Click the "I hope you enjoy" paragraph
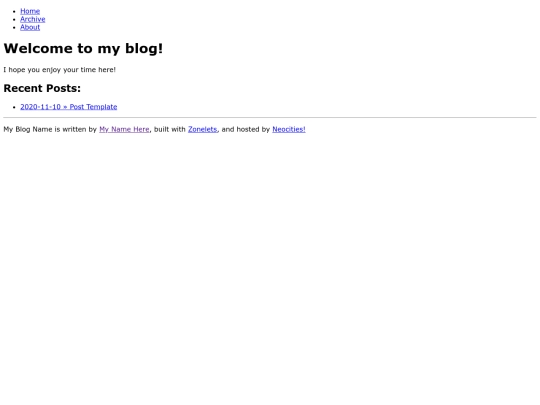The width and height of the screenshot is (540, 405). click(x=60, y=70)
